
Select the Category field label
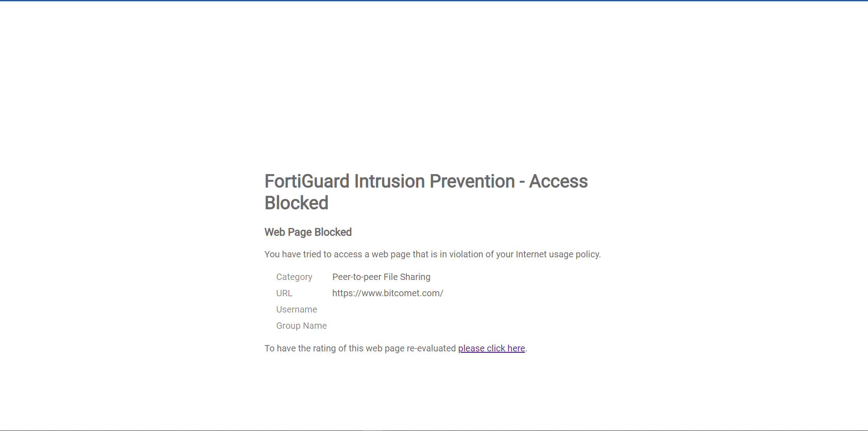point(294,277)
